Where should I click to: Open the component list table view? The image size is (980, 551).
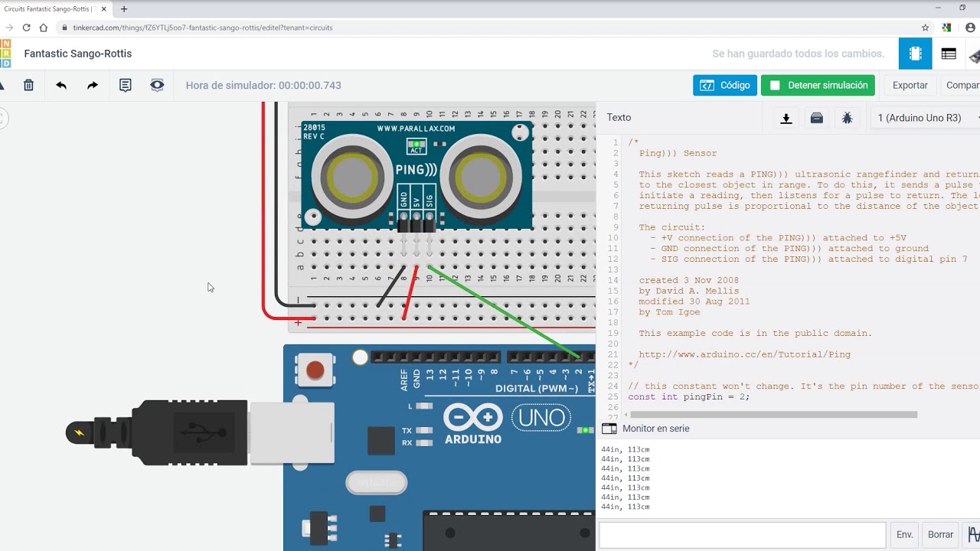click(x=949, y=54)
